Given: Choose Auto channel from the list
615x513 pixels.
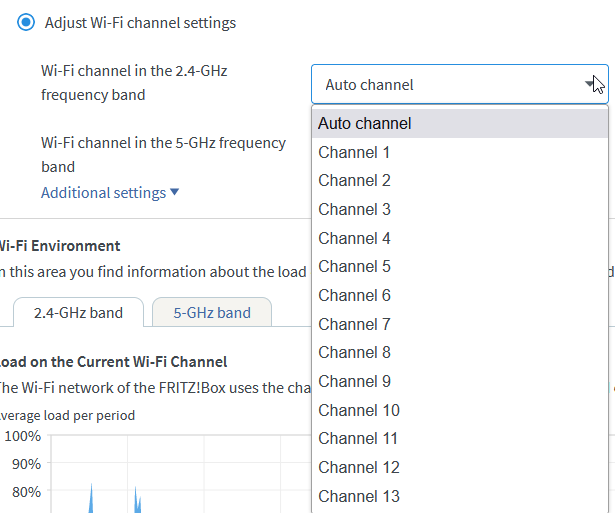Looking at the screenshot, I should coord(460,124).
